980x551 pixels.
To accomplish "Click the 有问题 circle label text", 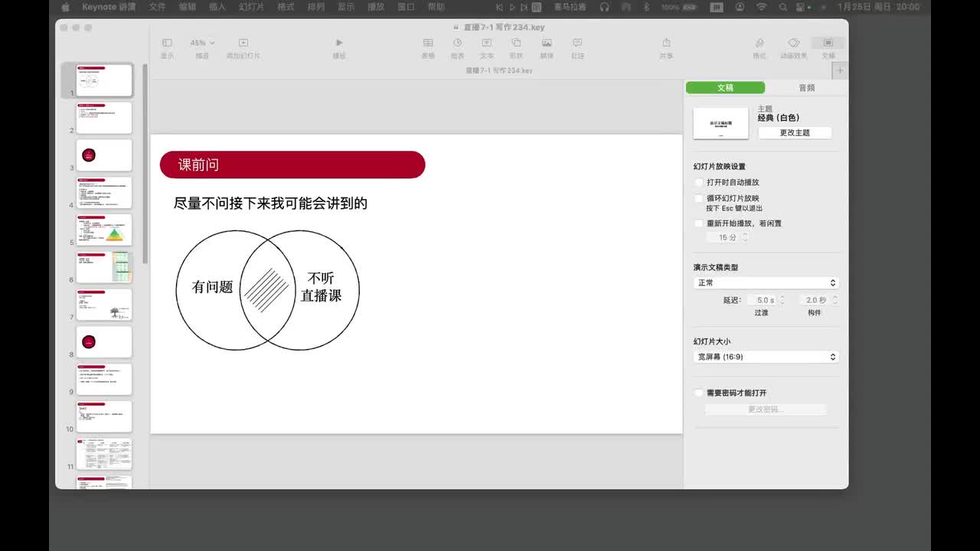I will click(212, 287).
